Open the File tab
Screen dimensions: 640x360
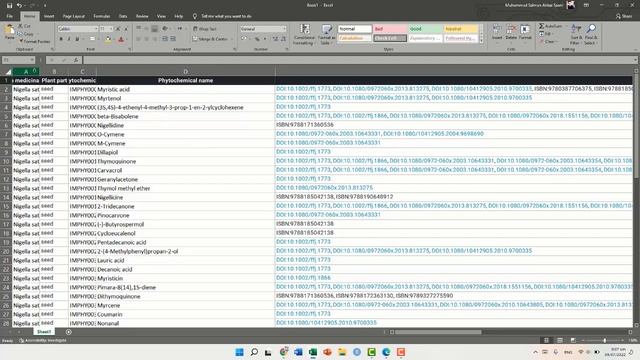tap(9, 16)
